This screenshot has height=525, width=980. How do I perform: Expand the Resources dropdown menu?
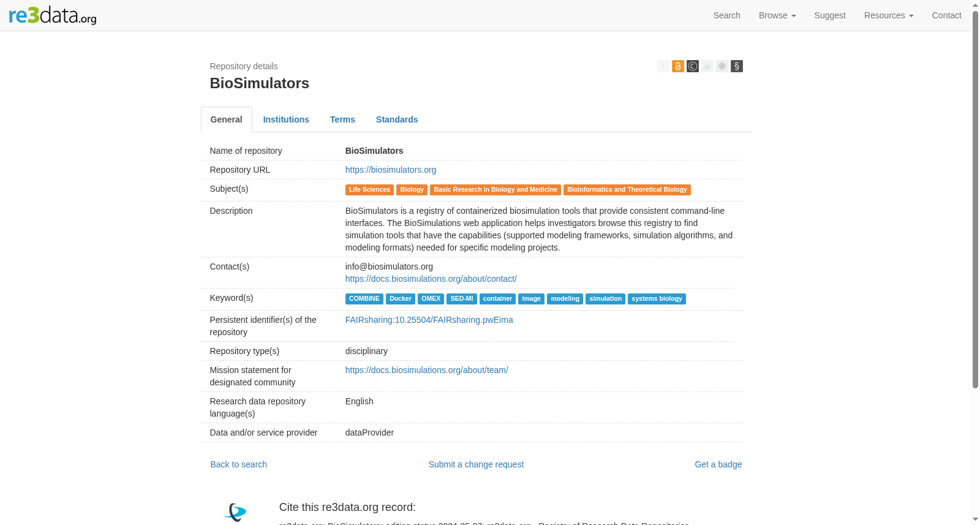point(889,15)
